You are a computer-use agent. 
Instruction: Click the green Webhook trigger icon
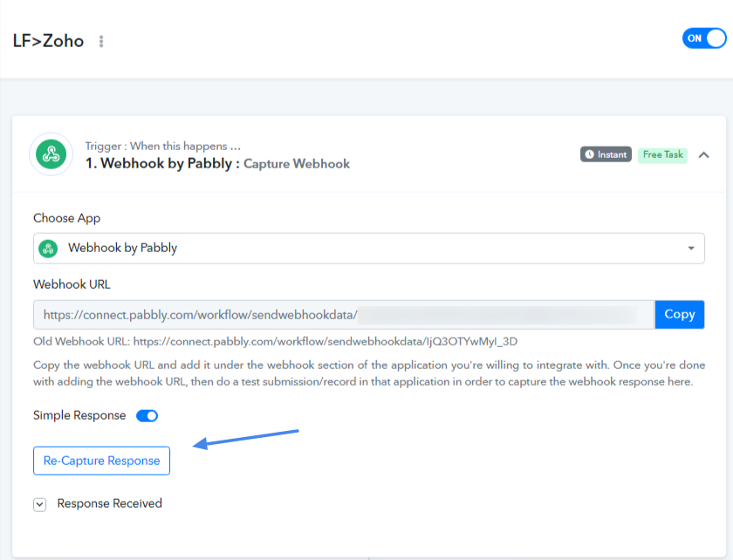[51, 154]
